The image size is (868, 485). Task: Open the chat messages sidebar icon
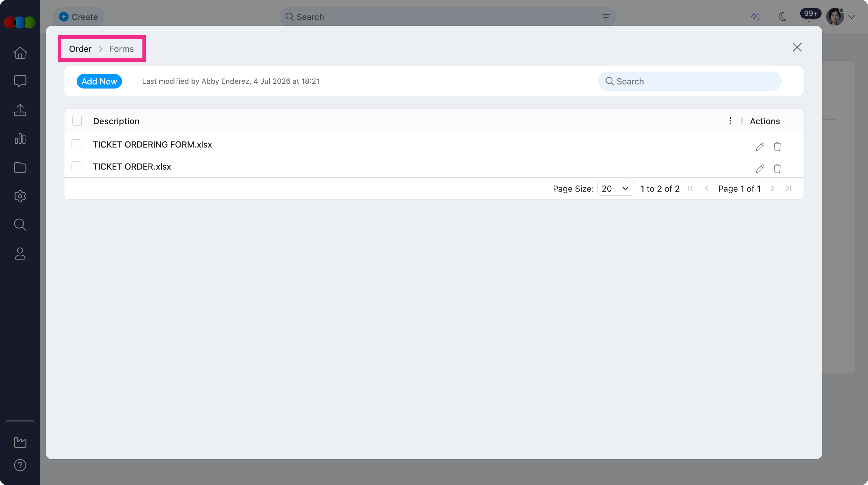20,81
